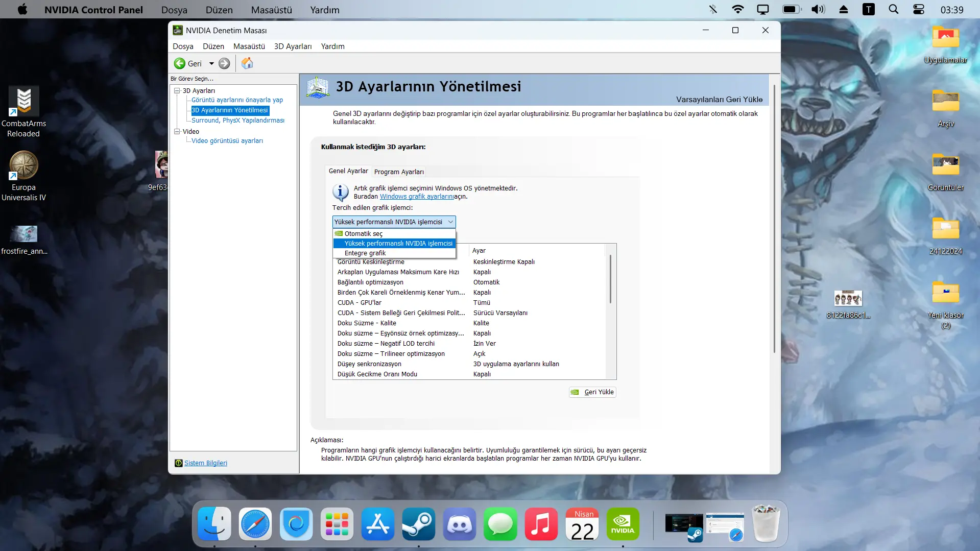This screenshot has height=551, width=980.
Task: Select the Düşük Gecikme Oranı Modu row
Action: tap(469, 374)
